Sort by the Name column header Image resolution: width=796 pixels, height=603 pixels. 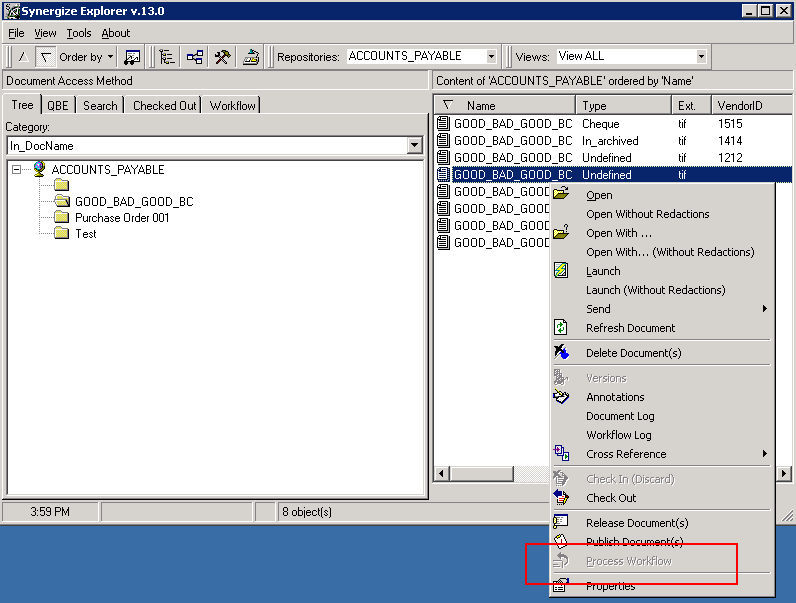505,106
